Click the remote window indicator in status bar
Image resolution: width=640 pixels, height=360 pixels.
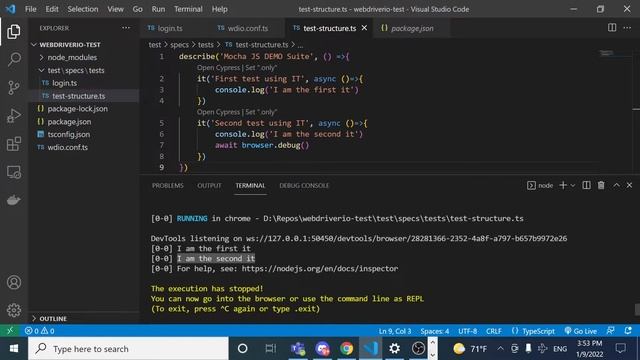[10, 331]
